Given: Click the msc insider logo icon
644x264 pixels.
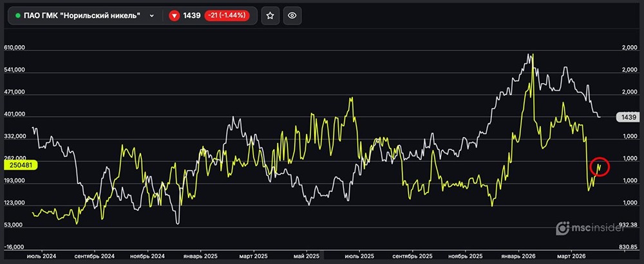Looking at the screenshot, I should (563, 227).
